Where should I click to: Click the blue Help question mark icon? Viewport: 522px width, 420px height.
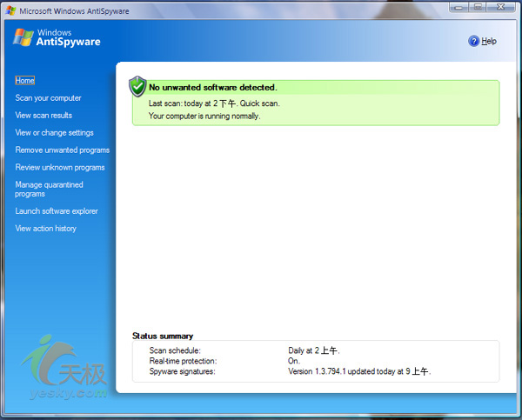(x=473, y=41)
